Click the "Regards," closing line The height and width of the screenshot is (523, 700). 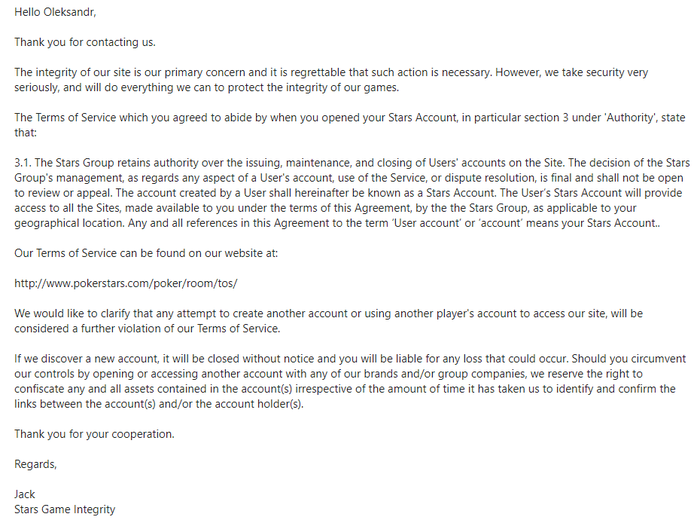(36, 464)
